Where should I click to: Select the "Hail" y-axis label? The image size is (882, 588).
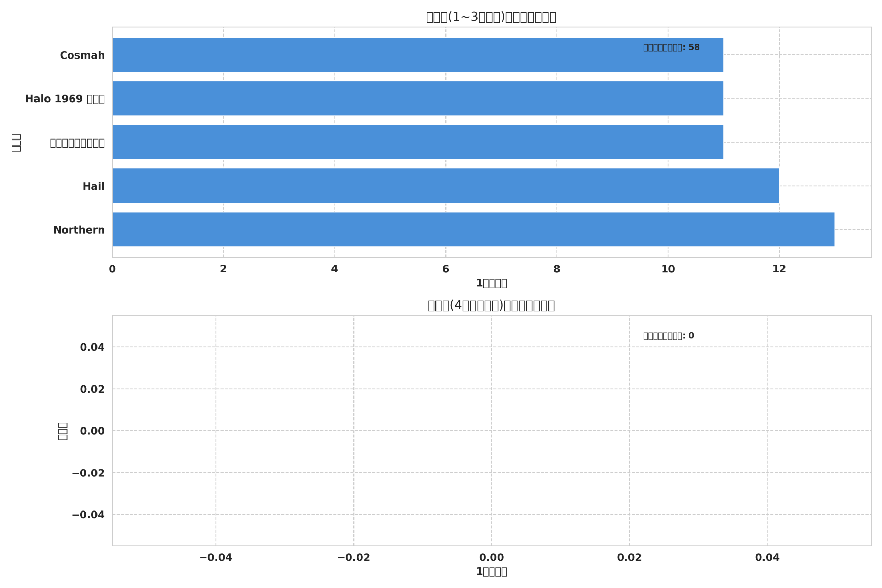click(94, 186)
